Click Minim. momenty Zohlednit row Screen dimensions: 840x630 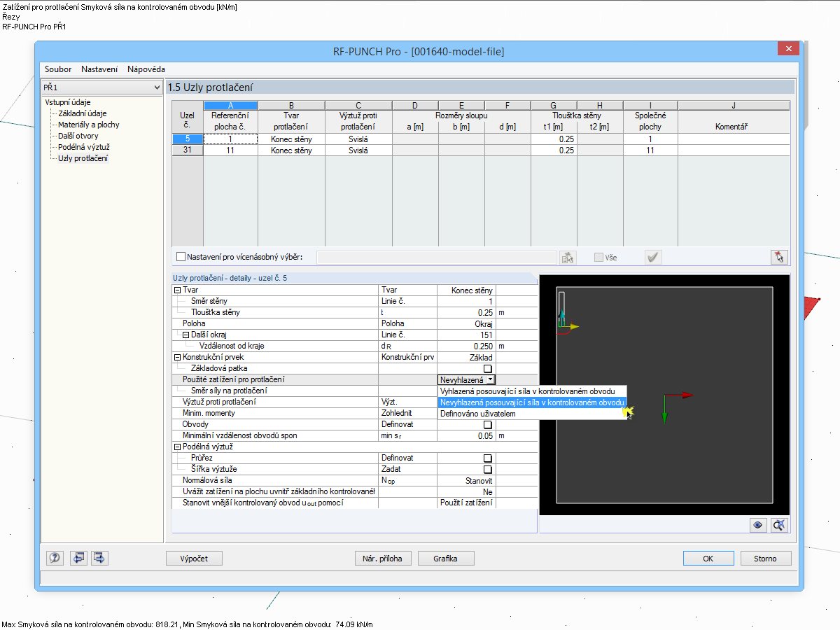(354, 413)
